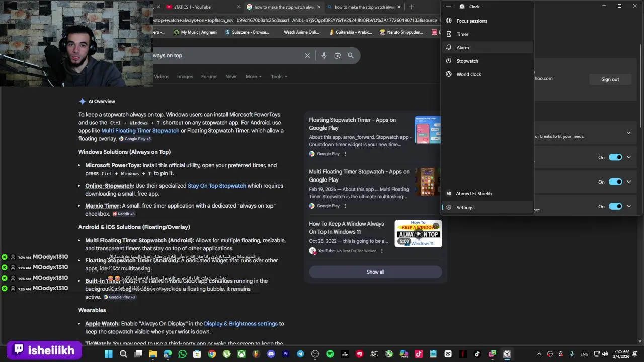Toggle the middle On switch in Clock settings
644x362 pixels.
[615, 182]
